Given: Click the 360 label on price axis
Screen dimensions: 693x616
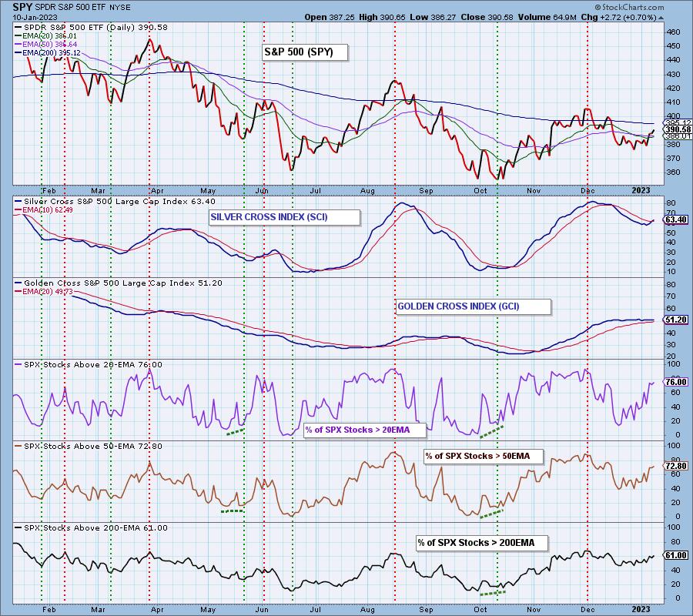Looking at the screenshot, I should point(674,172).
